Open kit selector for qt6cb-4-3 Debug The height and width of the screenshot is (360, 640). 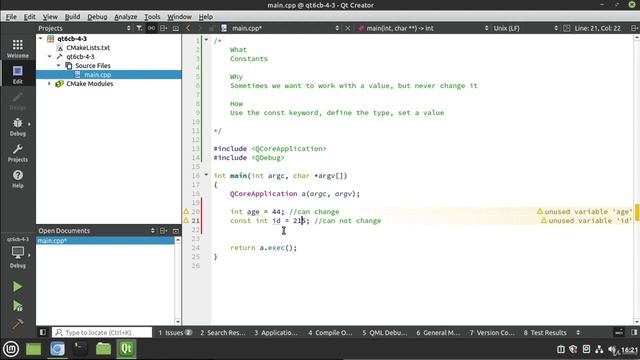click(x=18, y=253)
